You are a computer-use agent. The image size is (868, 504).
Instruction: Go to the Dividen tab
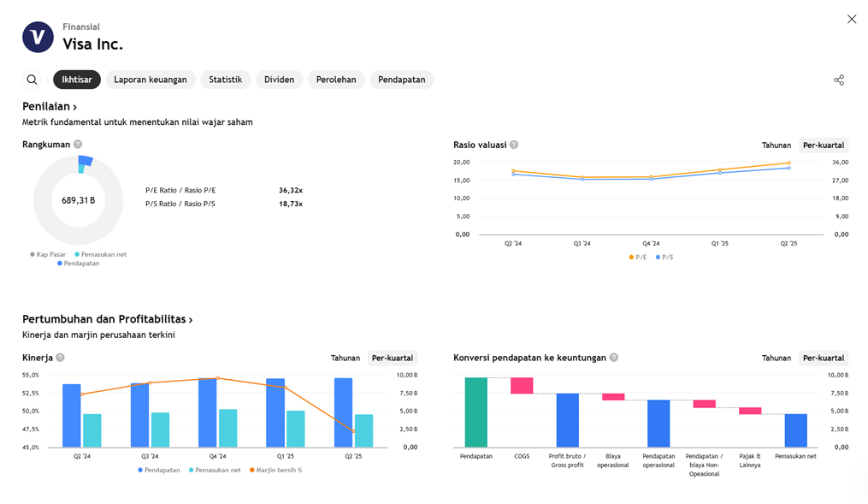coord(279,80)
